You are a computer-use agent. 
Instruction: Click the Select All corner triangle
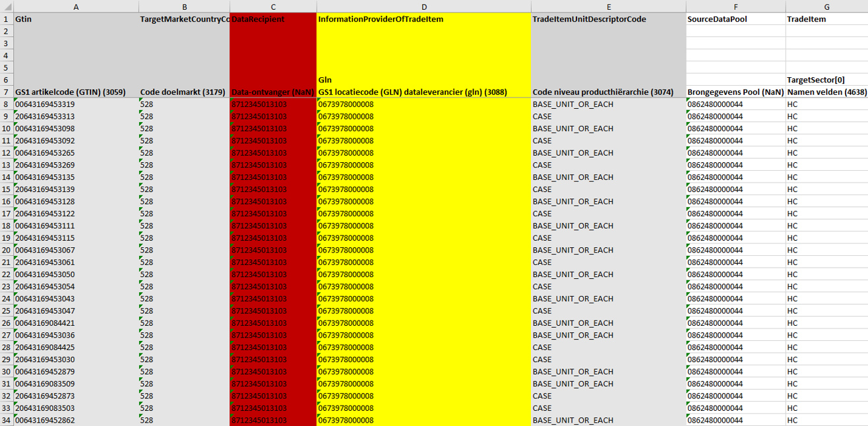click(7, 7)
